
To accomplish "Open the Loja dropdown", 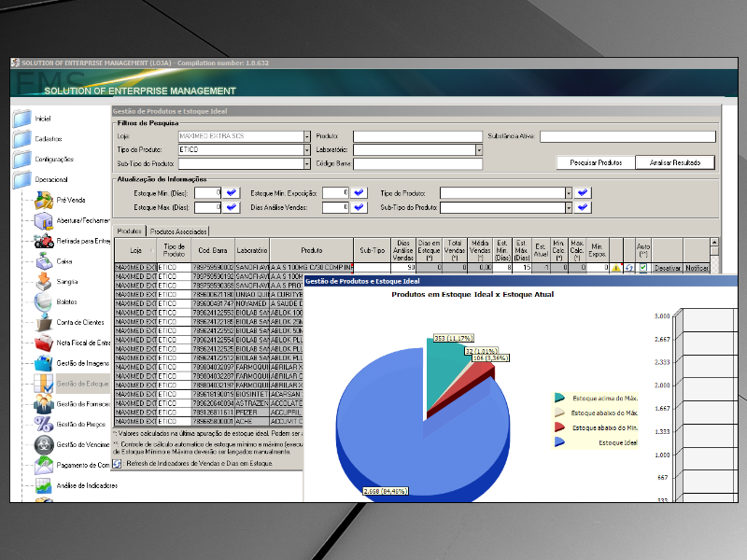I will point(307,136).
